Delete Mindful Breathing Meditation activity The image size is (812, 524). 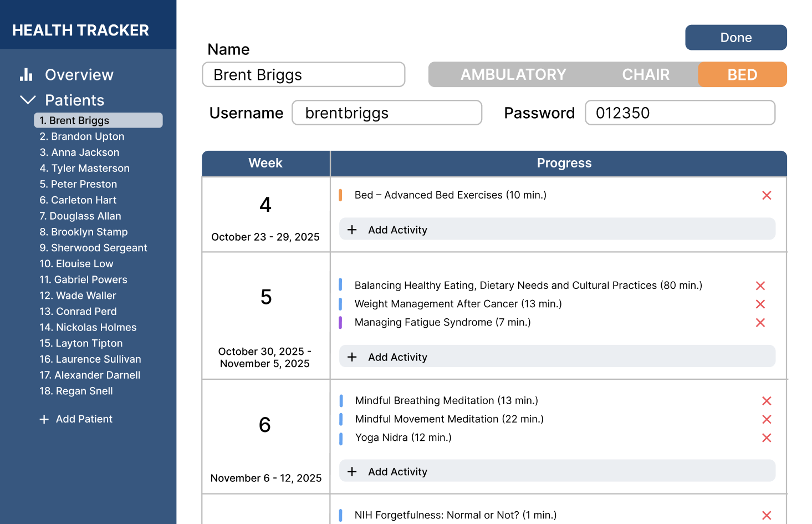[767, 401]
